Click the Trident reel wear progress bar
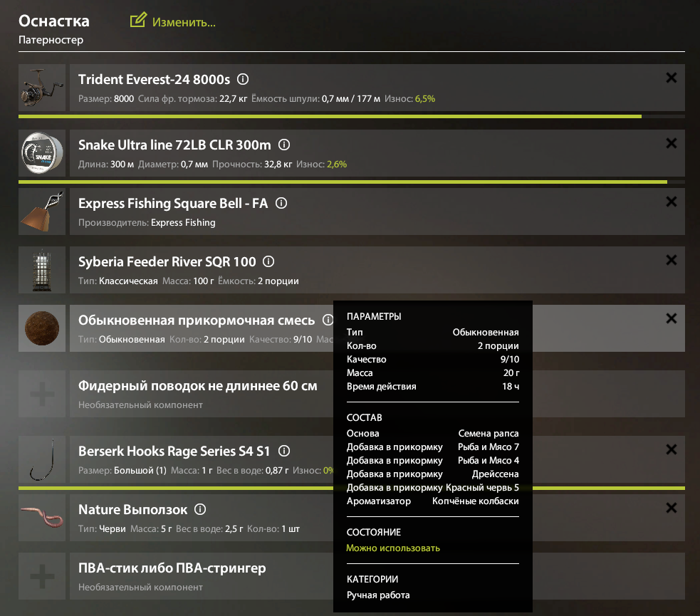 click(352, 117)
